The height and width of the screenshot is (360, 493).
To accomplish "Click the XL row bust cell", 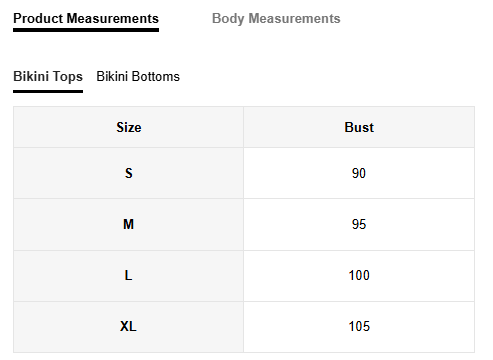I will pyautogui.click(x=359, y=327).
